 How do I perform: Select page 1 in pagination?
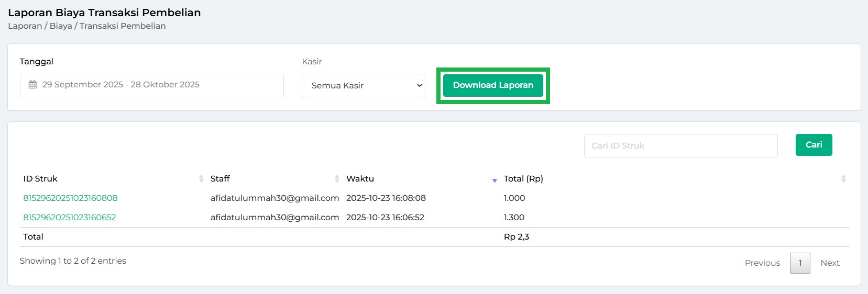(x=800, y=263)
